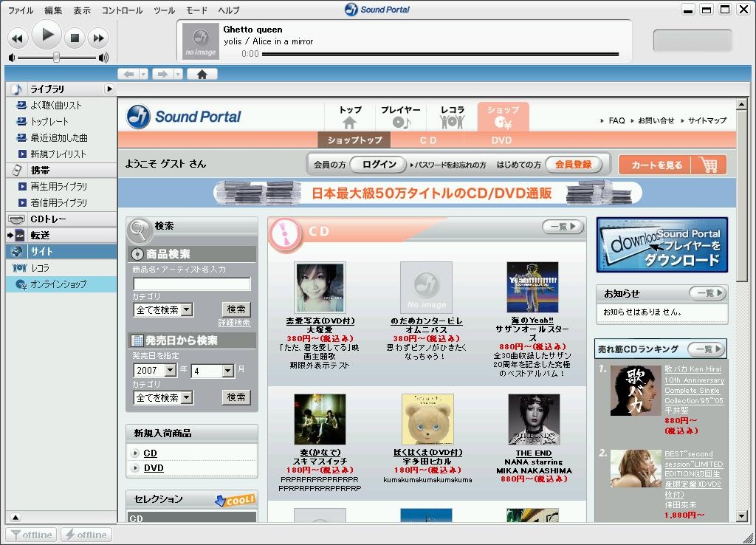Click the Stop playback button

coord(75,38)
